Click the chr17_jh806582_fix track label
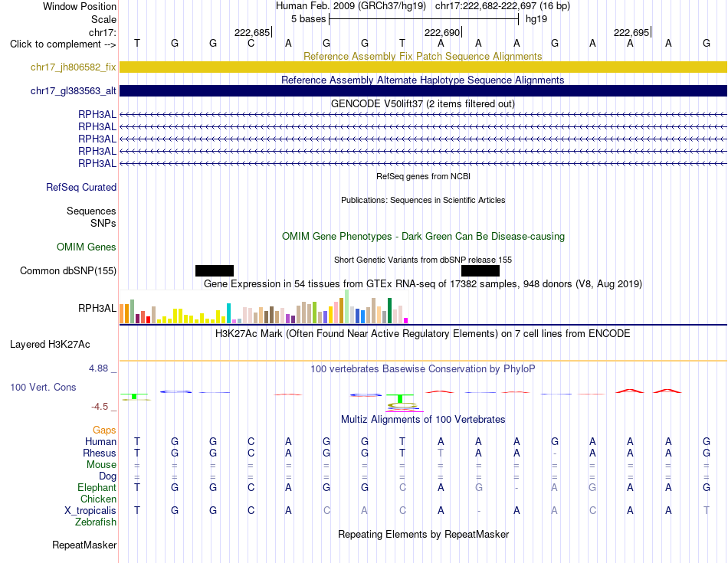 73,67
